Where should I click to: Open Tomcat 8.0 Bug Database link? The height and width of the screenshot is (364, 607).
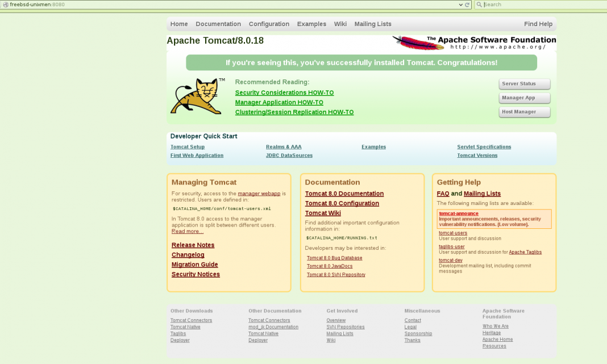pyautogui.click(x=334, y=258)
